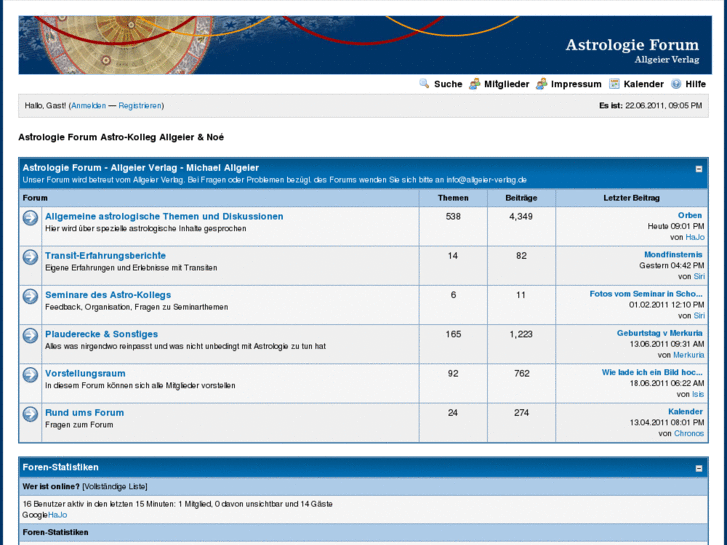Open the Plauderecke & Sonstiges forum

point(102,334)
